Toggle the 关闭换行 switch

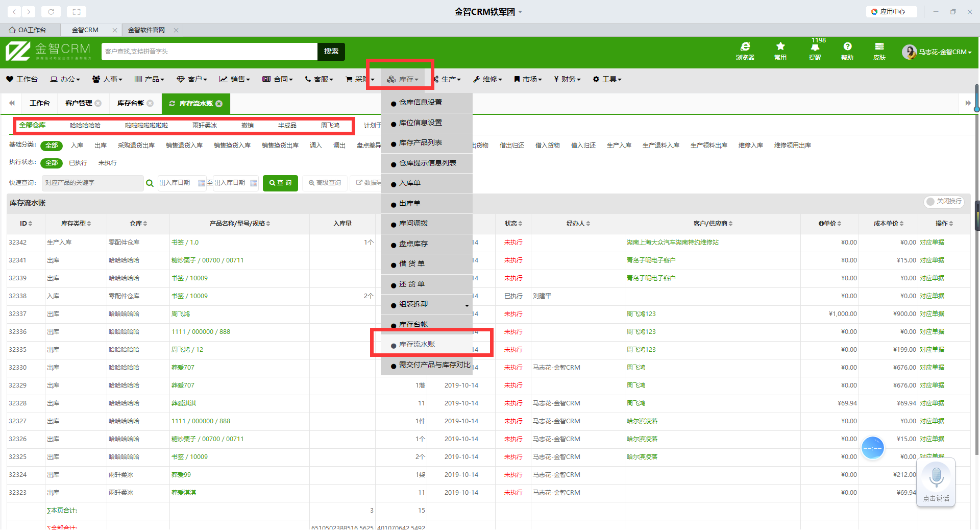944,202
